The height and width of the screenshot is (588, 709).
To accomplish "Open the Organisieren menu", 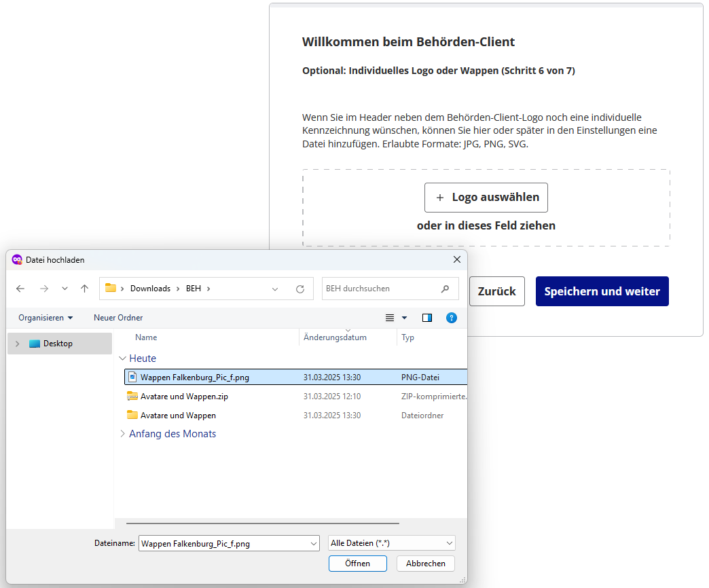I will click(46, 318).
